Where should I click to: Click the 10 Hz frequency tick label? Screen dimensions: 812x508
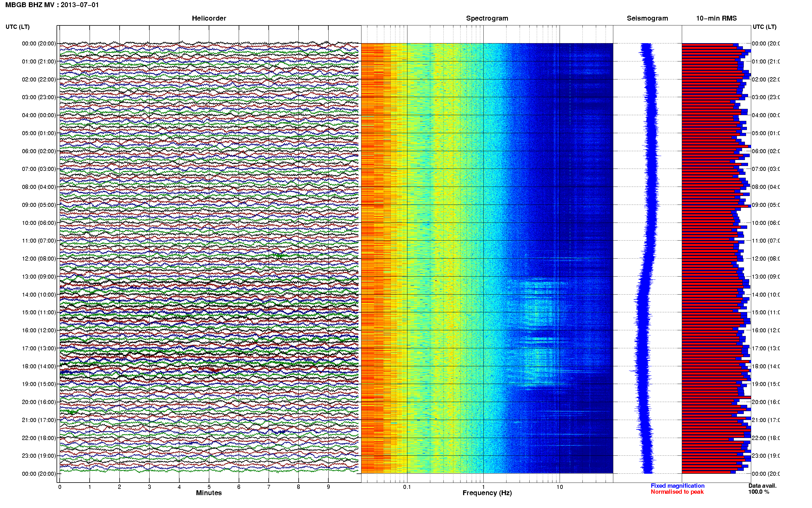click(x=559, y=487)
